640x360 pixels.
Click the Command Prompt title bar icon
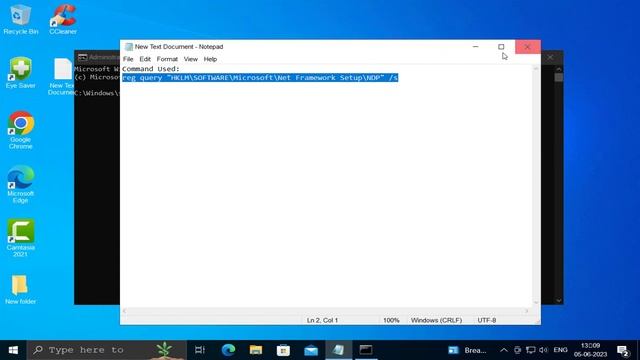click(x=82, y=57)
